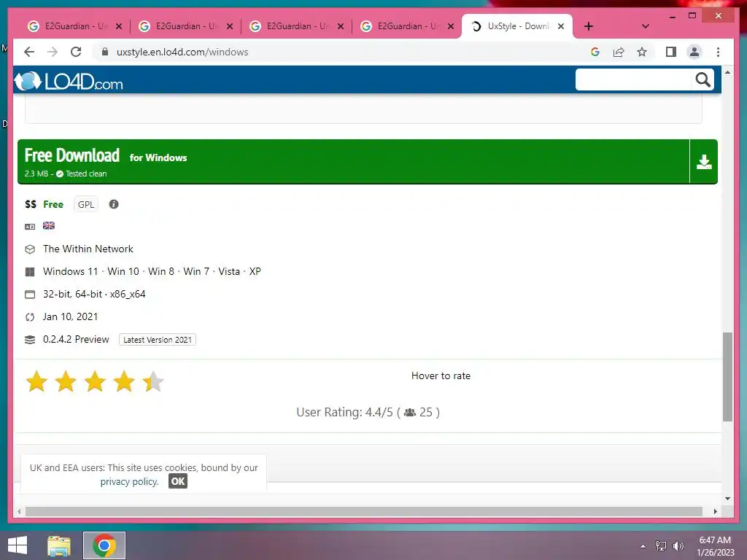Accept cookies with OK button
Image resolution: width=747 pixels, height=560 pixels.
point(178,481)
